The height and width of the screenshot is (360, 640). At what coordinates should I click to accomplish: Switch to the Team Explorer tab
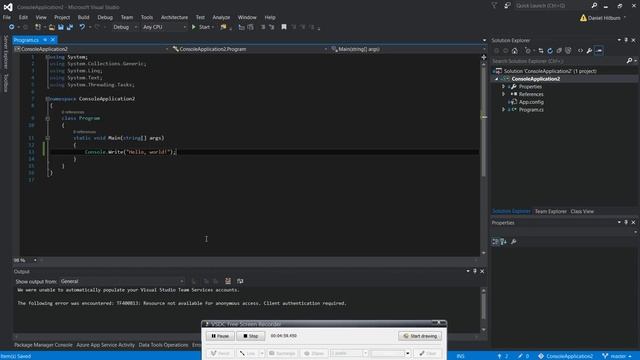click(x=551, y=211)
